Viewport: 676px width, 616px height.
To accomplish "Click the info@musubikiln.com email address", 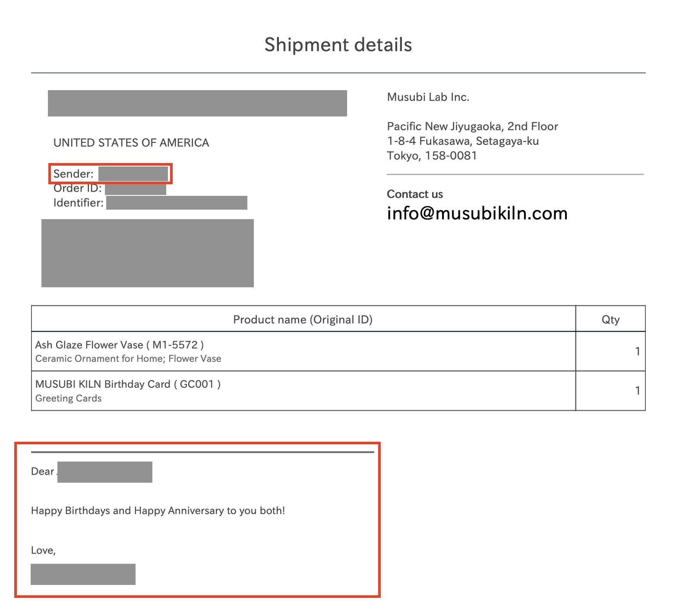I will (477, 213).
